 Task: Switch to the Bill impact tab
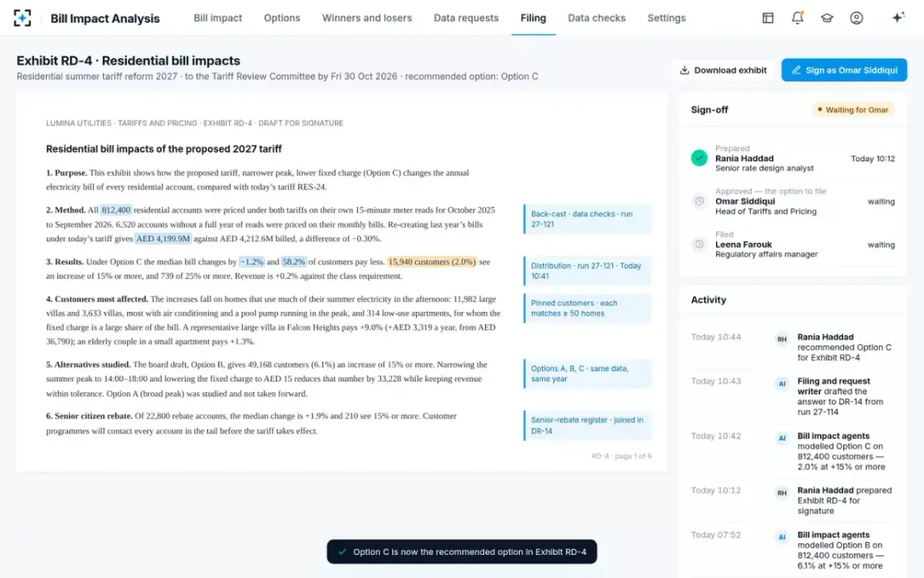(218, 18)
